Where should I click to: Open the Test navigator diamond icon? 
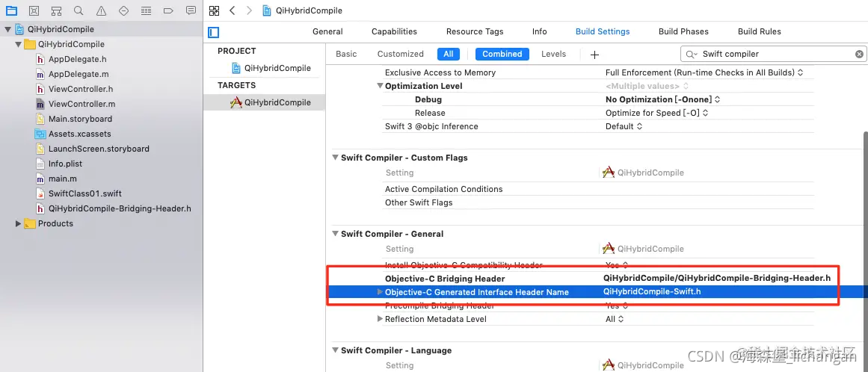pyautogui.click(x=124, y=10)
